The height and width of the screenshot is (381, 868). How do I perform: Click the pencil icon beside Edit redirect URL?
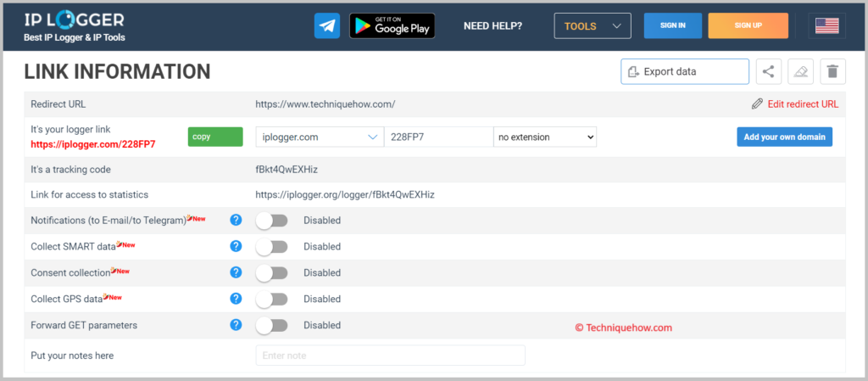coord(757,104)
